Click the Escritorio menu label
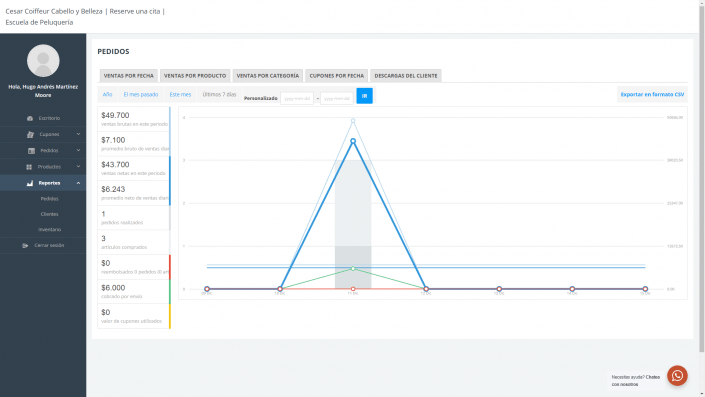 click(49, 118)
